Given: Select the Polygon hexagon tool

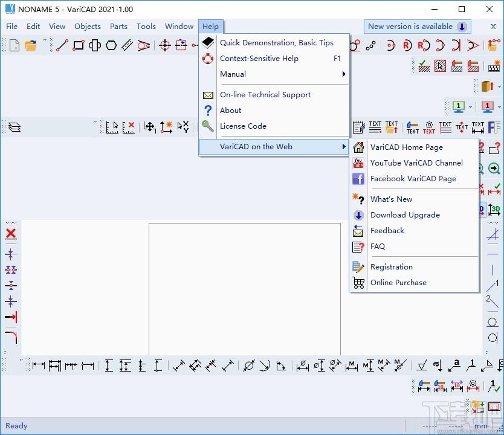Looking at the screenshot, I should coord(111,45).
